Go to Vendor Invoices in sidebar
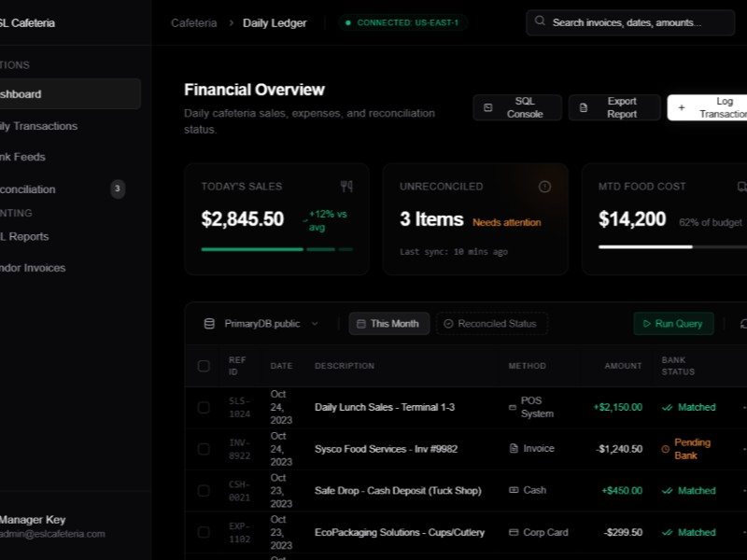The height and width of the screenshot is (560, 747). tap(33, 268)
